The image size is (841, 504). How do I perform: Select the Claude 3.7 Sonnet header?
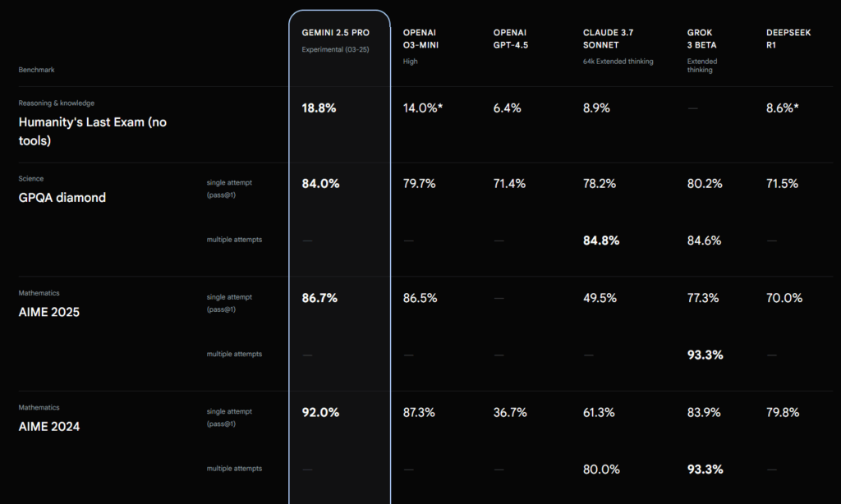(x=609, y=39)
